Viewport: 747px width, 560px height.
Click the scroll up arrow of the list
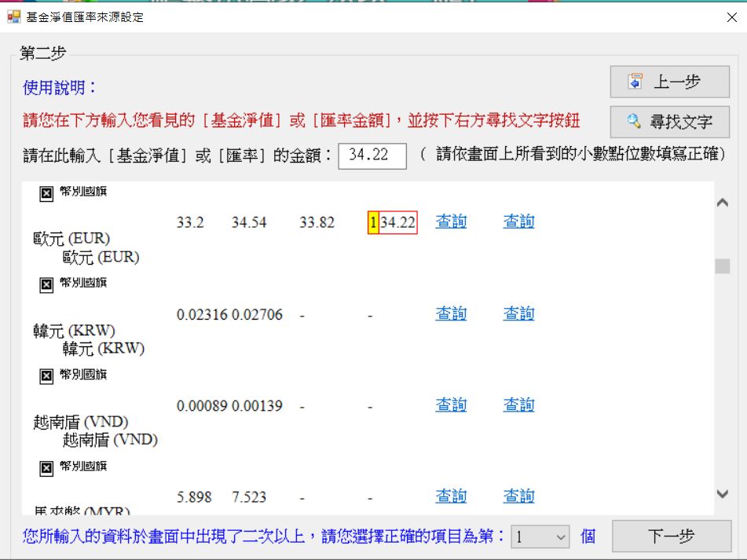[x=722, y=203]
